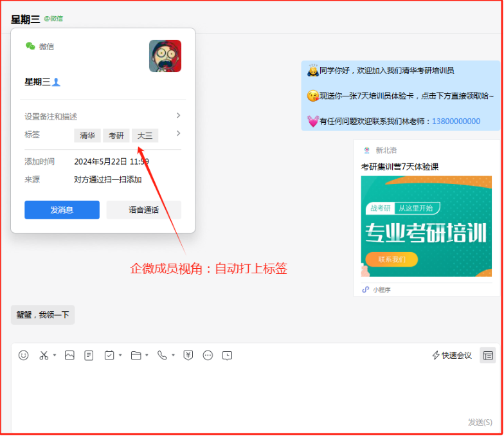Viewport: 504px width, 436px height.
Task: Open the document icon in chat toolbar
Action: pyautogui.click(x=89, y=355)
